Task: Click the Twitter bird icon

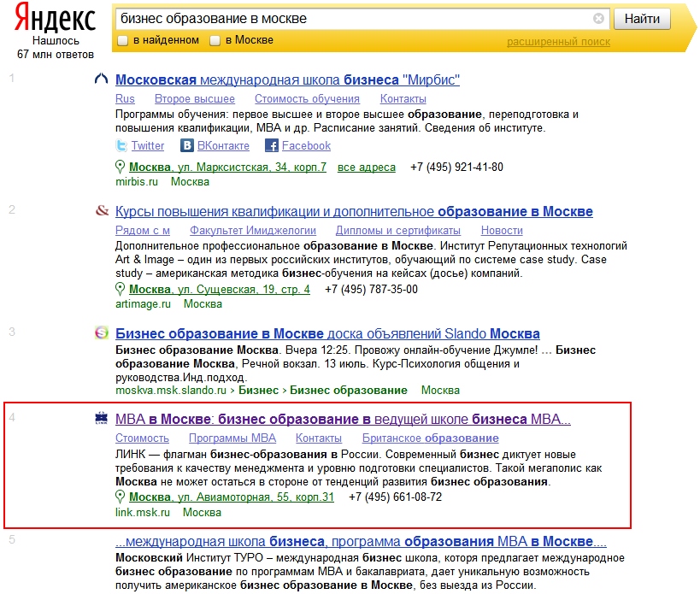Action: click(x=121, y=145)
